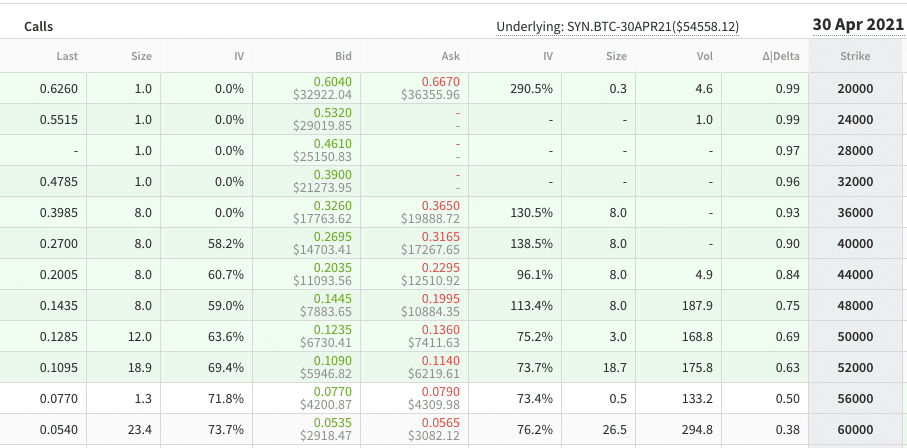Screen dimensions: 907x448
Task: Click the Underlying SYN.BTC-30APR21 link
Action: pyautogui.click(x=617, y=26)
